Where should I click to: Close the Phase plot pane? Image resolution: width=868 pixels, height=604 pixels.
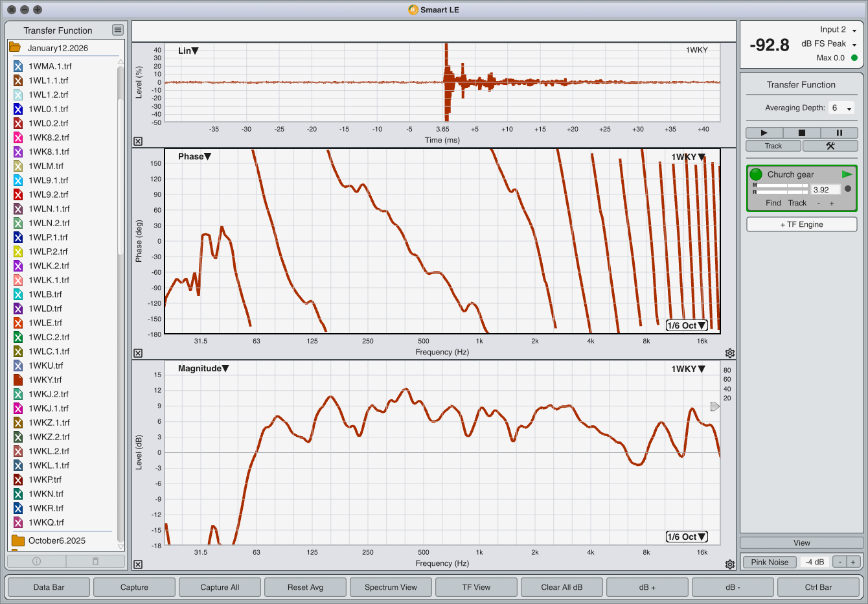click(x=138, y=353)
